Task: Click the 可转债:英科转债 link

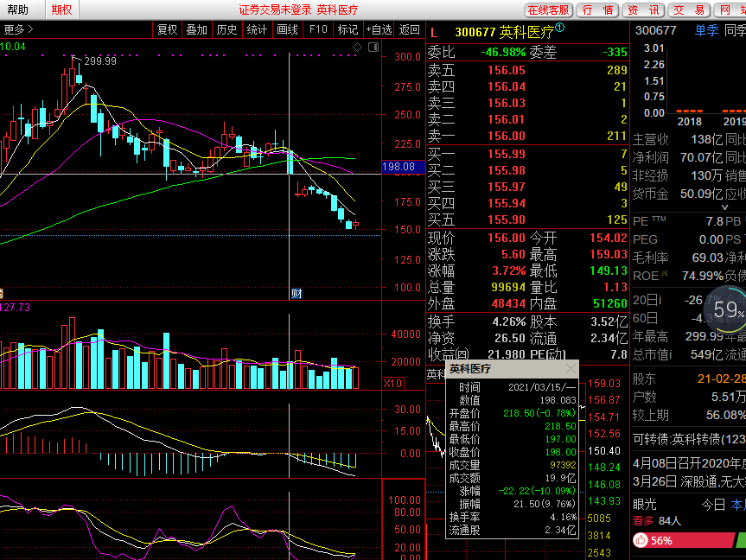Action: (x=689, y=439)
